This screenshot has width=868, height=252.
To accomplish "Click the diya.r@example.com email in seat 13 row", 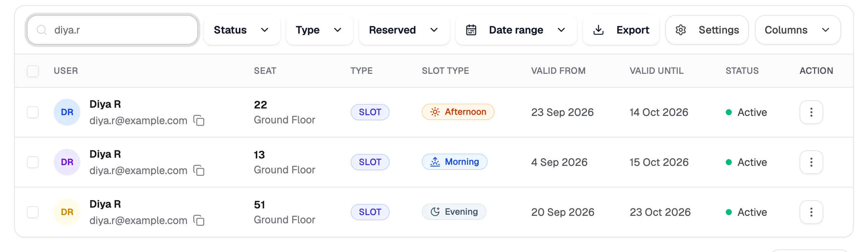I will (138, 170).
